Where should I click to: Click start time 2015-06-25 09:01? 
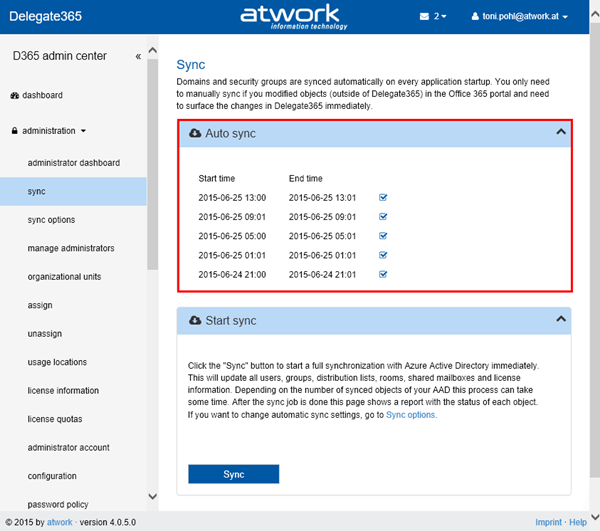coord(232,217)
